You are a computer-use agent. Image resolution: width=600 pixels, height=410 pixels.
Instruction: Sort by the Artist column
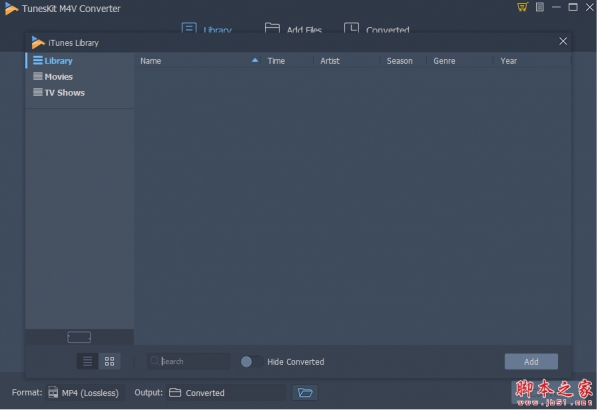[331, 61]
